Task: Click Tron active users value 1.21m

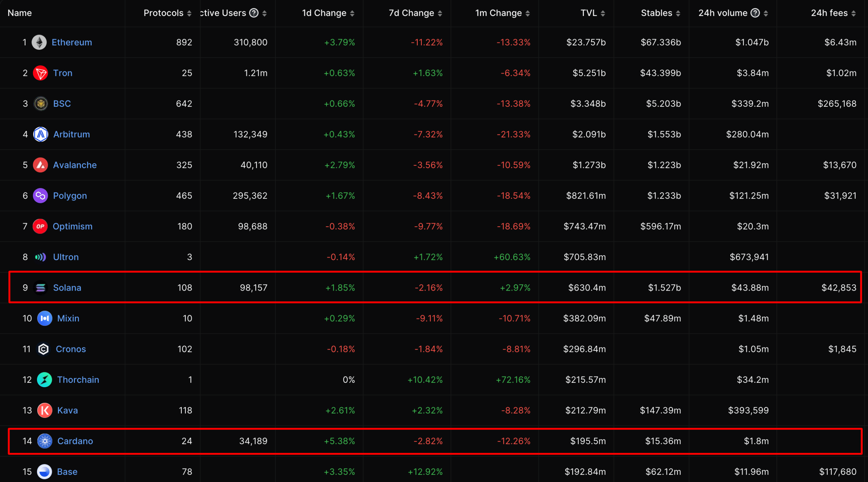Action: (x=256, y=73)
